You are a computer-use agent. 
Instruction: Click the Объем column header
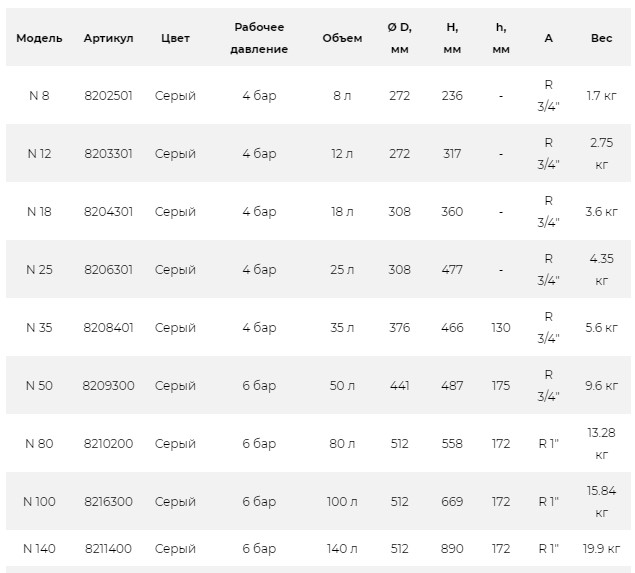tap(342, 38)
